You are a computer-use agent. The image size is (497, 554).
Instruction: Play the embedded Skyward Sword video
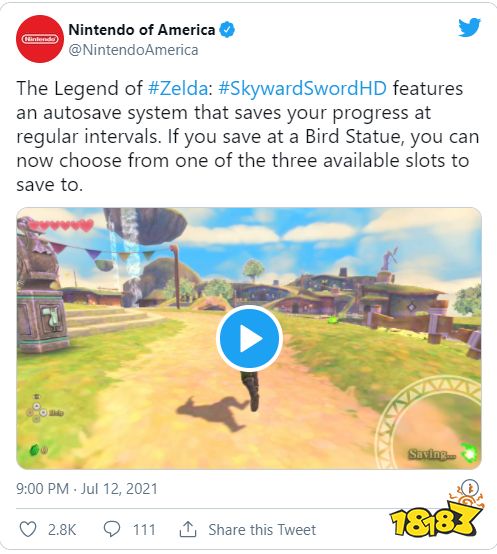[x=249, y=338]
